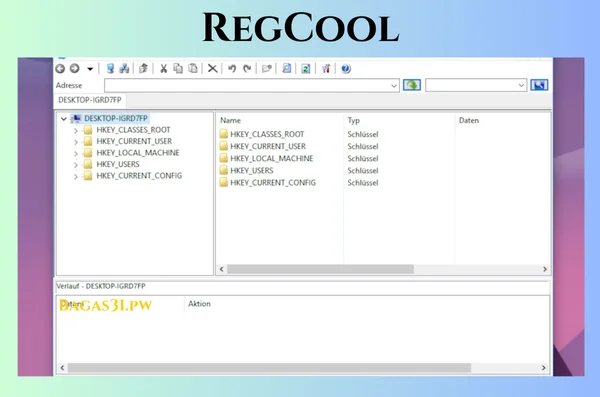The width and height of the screenshot is (600, 397).
Task: Open the options tools icon
Action: point(326,69)
